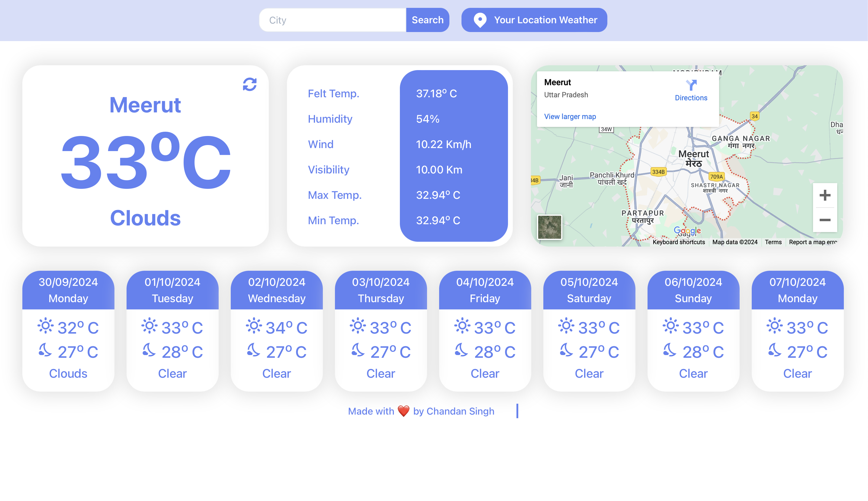The width and height of the screenshot is (868, 501).
Task: Click the red heart in footer
Action: pyautogui.click(x=403, y=411)
